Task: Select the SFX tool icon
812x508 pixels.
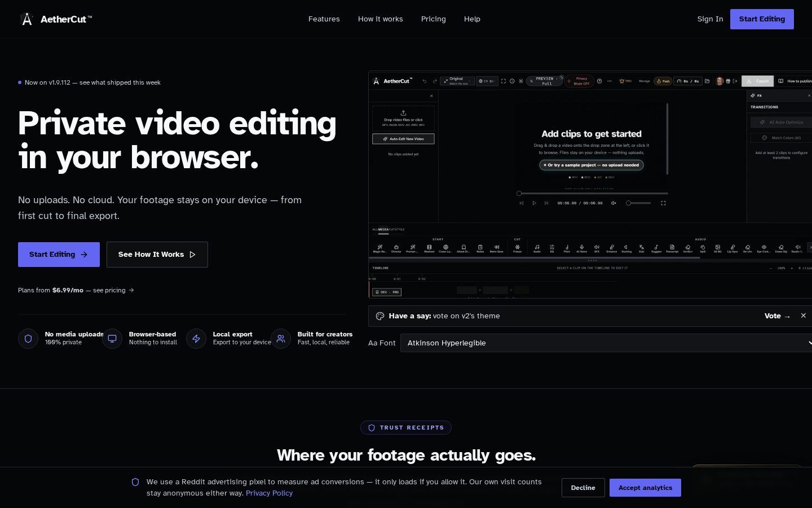Action: point(597,247)
